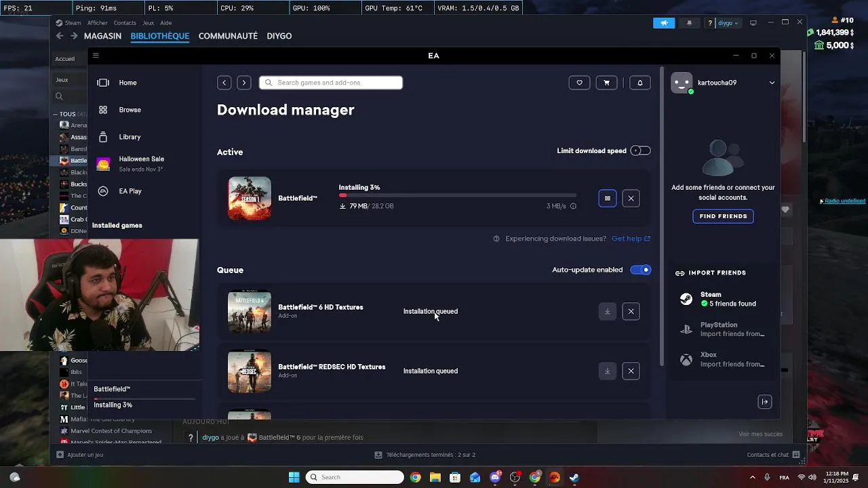The image size is (868, 488).
Task: Open Steam help question mark
Action: click(x=710, y=23)
